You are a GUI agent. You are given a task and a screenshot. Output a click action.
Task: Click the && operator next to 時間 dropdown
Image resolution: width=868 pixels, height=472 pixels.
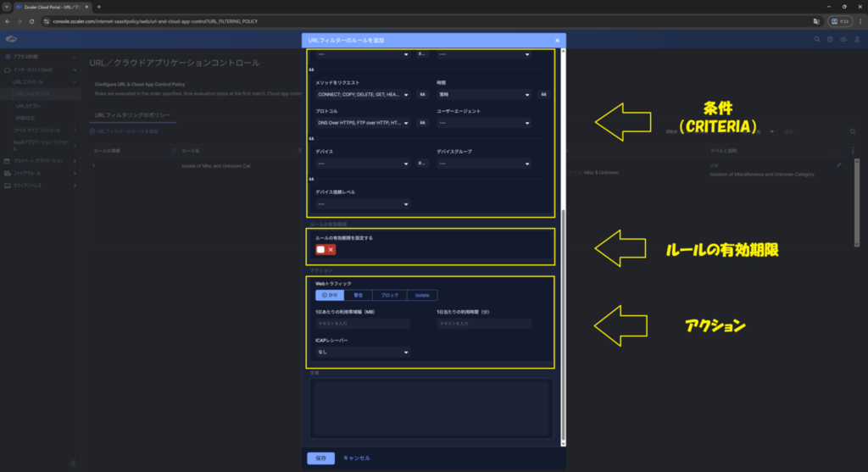coord(543,95)
